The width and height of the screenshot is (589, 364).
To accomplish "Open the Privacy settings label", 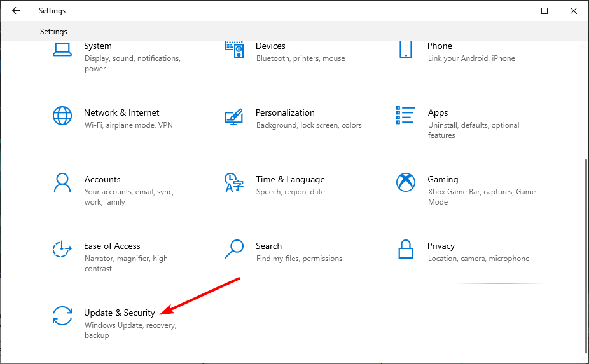I will [x=441, y=246].
